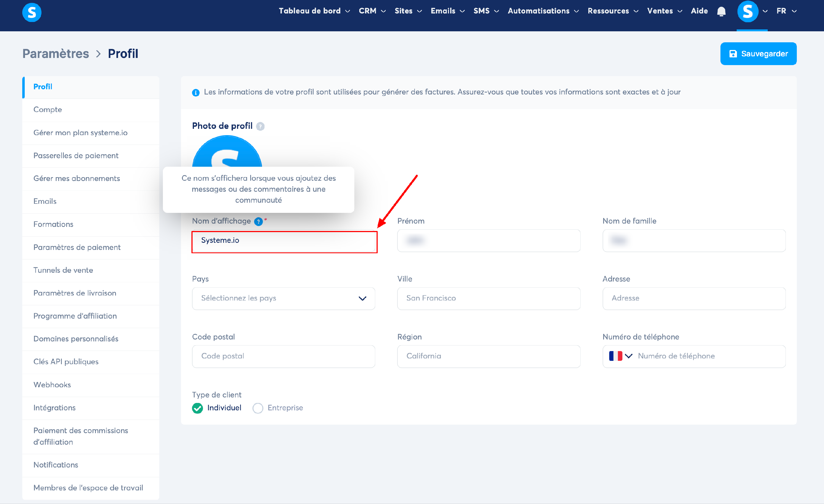
Task: Expand the Automatisations menu
Action: (x=543, y=11)
